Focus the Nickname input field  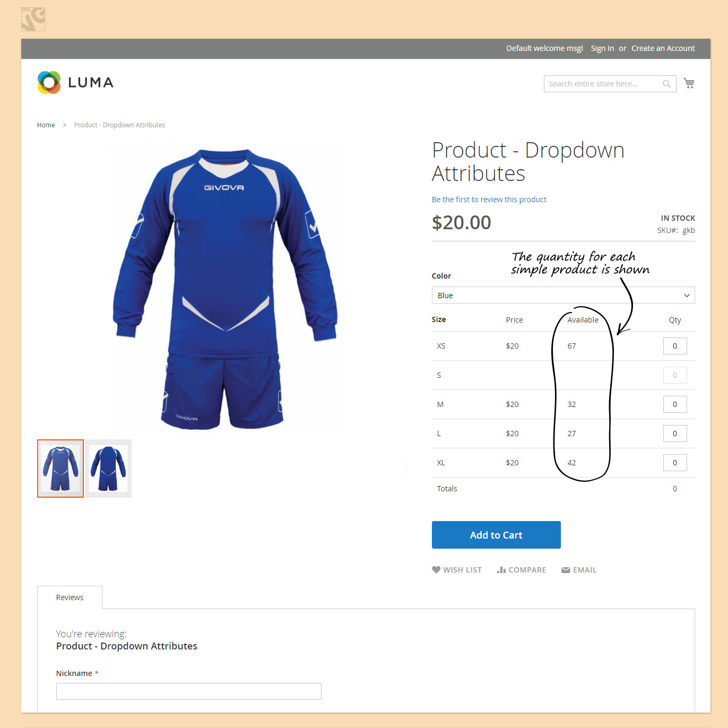189,691
